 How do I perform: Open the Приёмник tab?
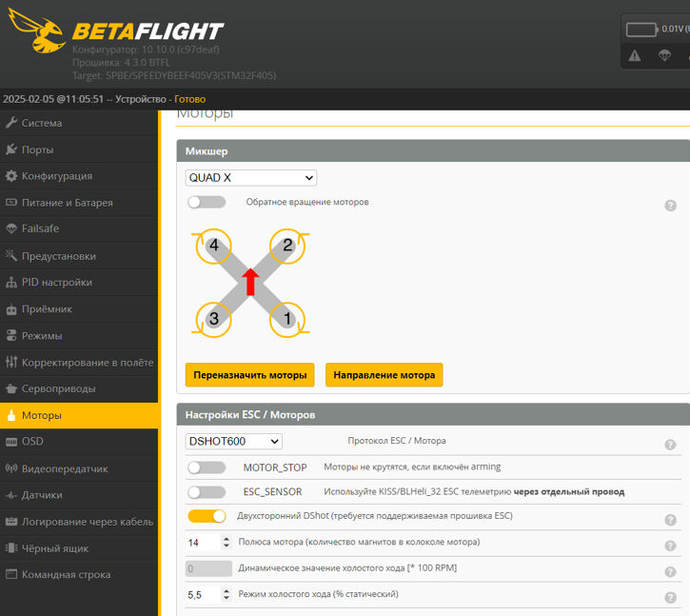(79, 309)
